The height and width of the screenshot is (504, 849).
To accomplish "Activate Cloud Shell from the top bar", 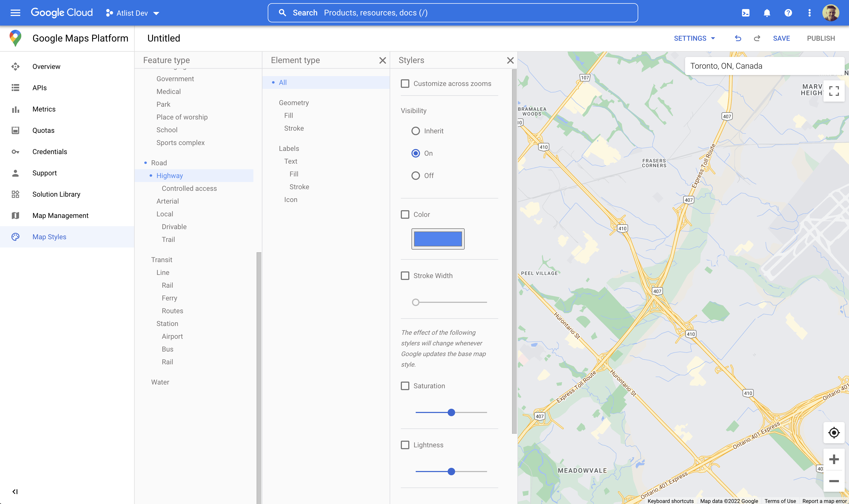I will pos(746,13).
